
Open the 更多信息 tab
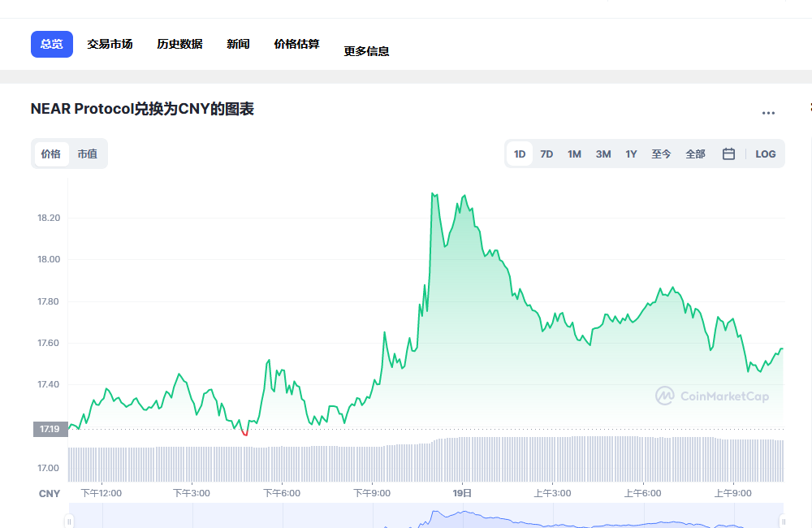[x=367, y=51]
